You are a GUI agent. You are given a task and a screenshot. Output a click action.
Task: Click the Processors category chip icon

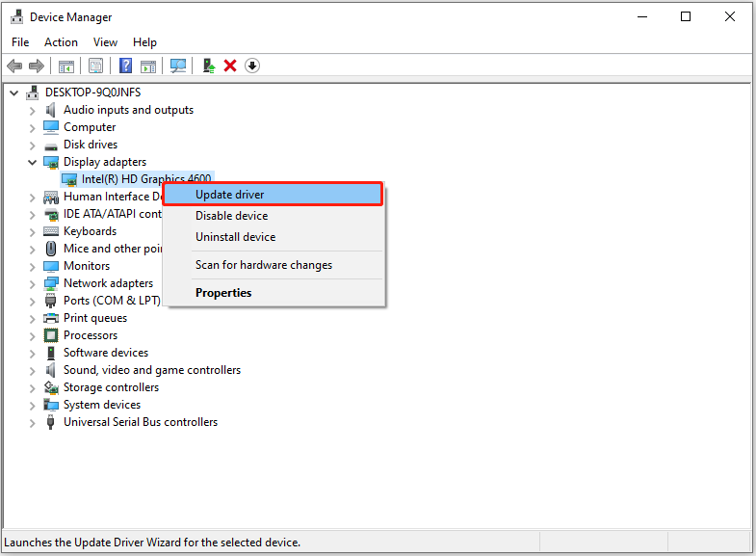51,335
